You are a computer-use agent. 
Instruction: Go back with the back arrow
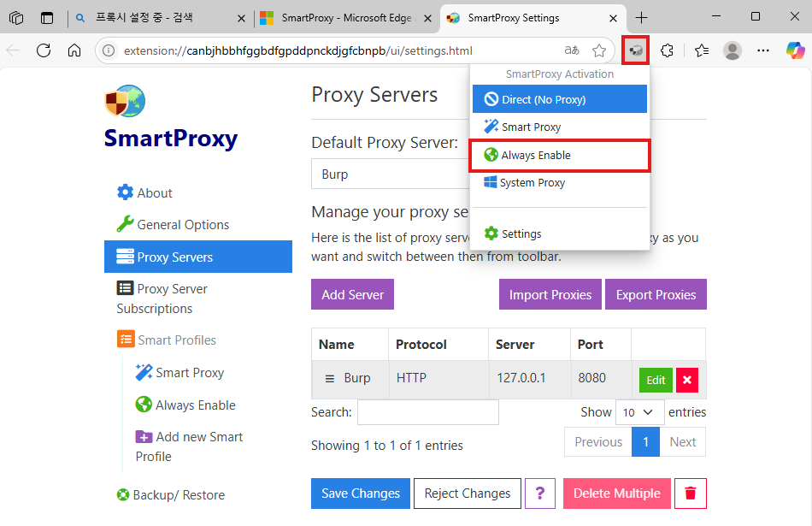pos(13,50)
